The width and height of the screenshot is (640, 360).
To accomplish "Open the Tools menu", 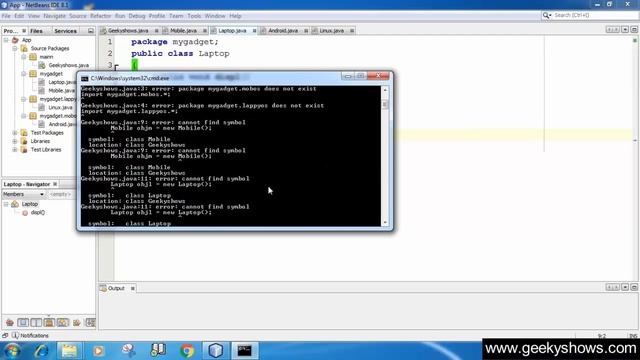I will 194,16.
